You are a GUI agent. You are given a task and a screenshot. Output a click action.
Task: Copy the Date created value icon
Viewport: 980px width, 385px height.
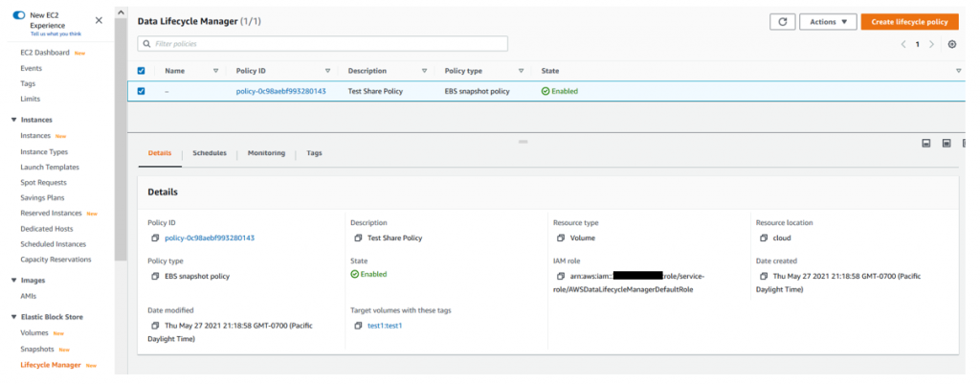click(764, 276)
